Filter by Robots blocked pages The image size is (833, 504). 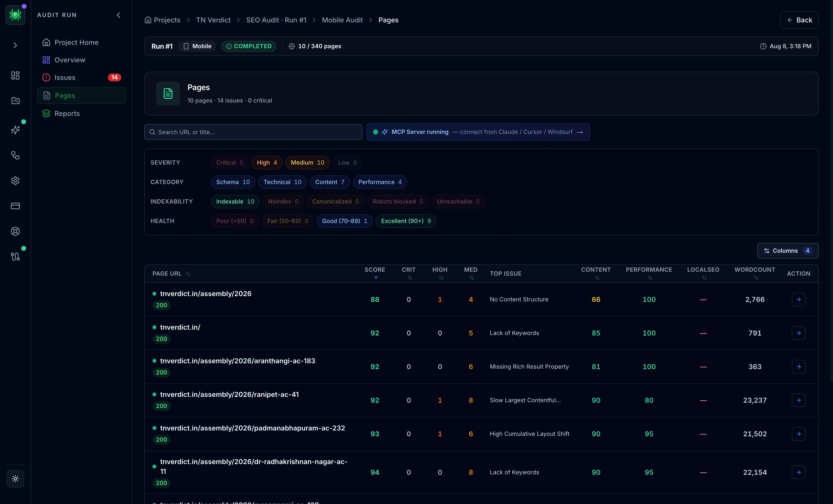398,201
